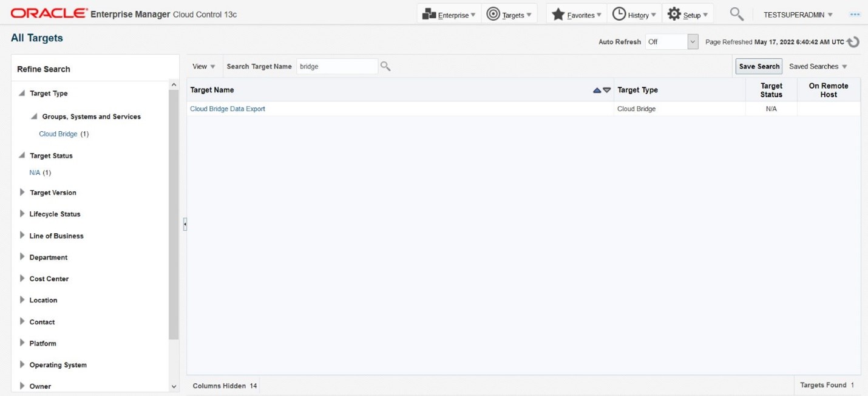Click the Oracle logo
The width and height of the screenshot is (868, 396).
[49, 13]
